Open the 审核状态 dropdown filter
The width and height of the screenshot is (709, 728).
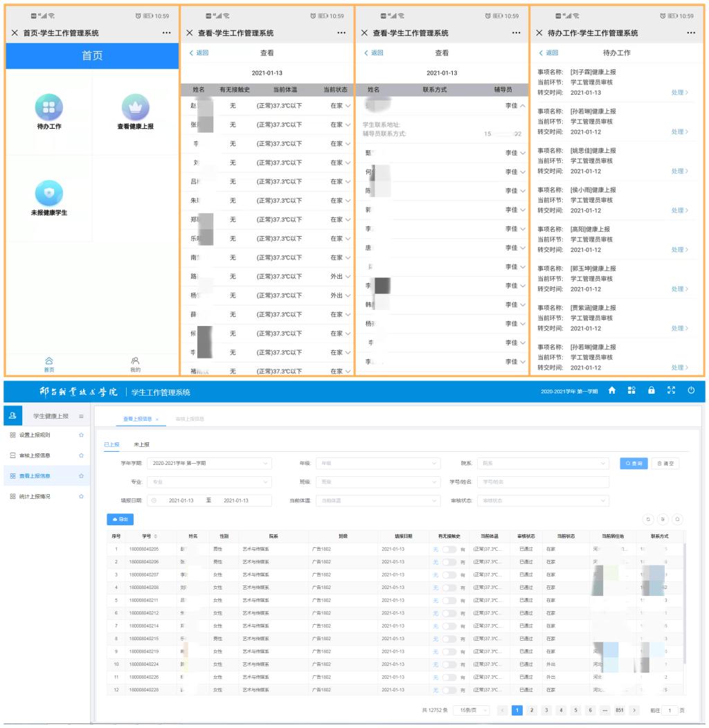click(543, 500)
